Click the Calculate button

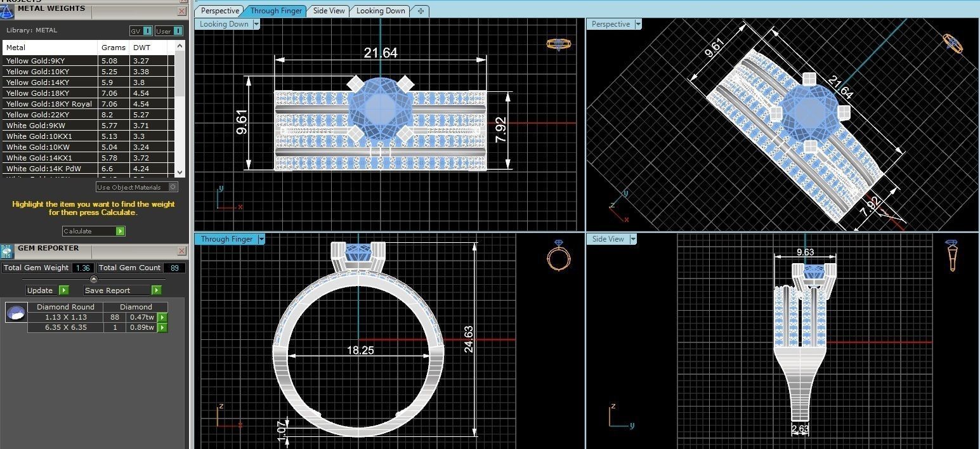click(94, 231)
